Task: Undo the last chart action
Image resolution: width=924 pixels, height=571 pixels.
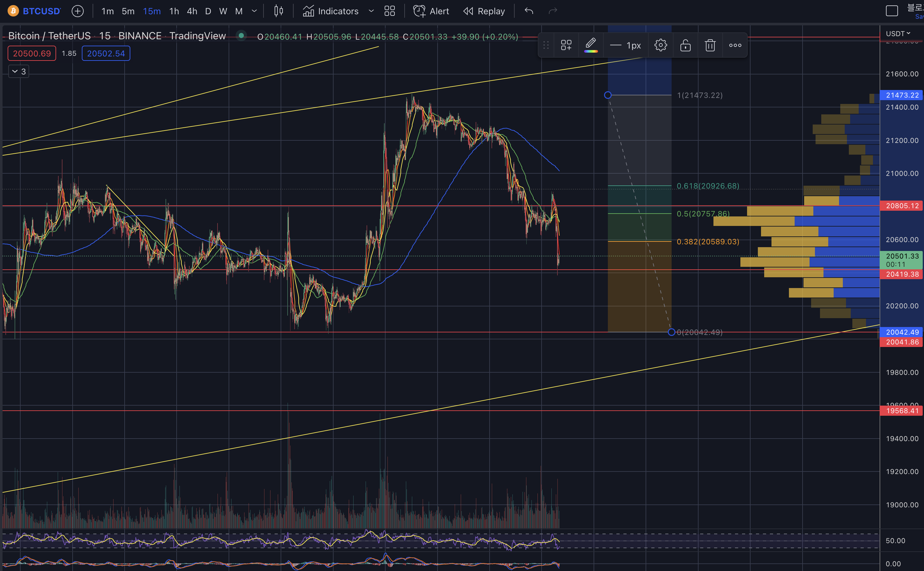Action: coord(529,11)
